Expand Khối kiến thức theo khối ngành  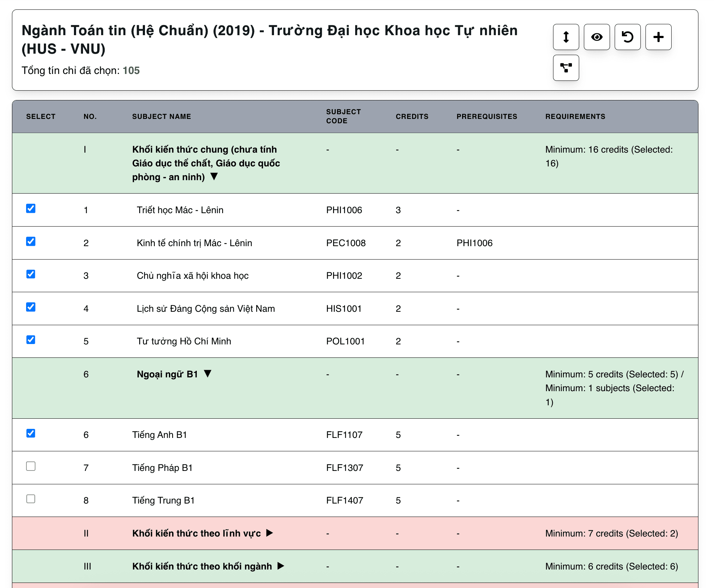click(x=281, y=566)
